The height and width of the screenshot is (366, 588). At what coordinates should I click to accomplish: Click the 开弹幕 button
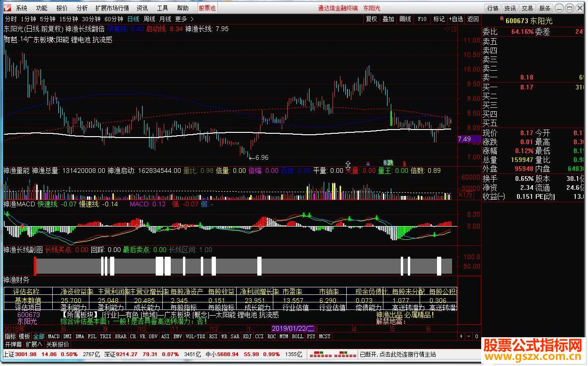(x=14, y=344)
